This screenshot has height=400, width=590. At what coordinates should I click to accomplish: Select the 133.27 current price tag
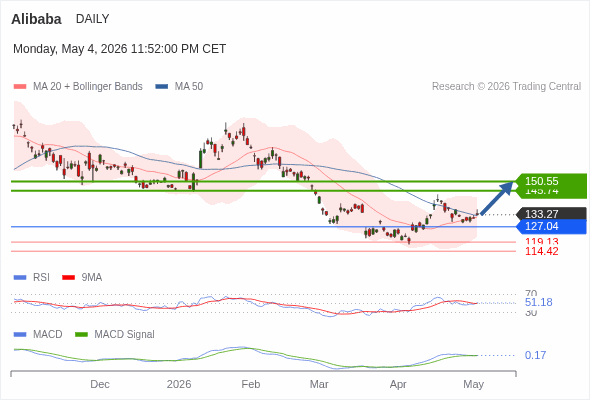click(x=551, y=214)
